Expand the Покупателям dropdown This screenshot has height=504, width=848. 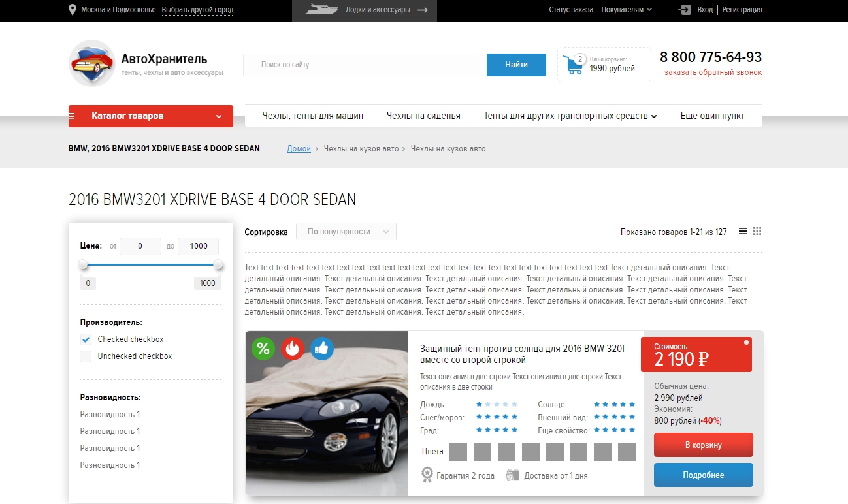[627, 10]
